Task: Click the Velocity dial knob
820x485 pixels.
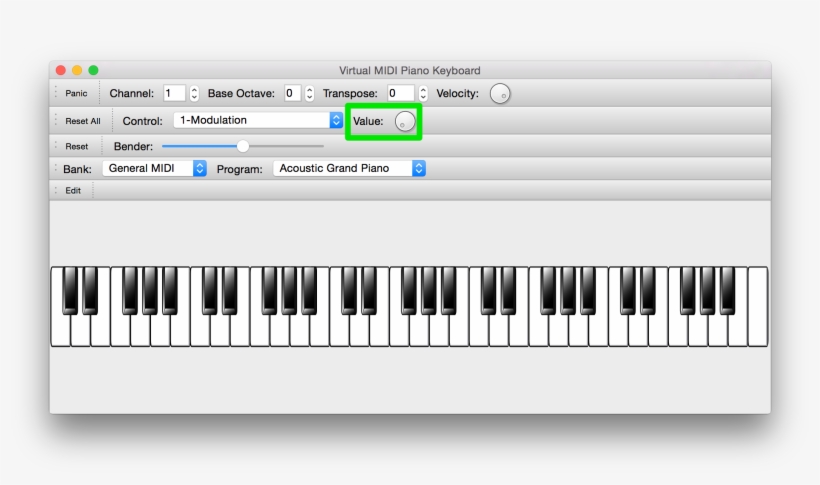Action: [500, 94]
